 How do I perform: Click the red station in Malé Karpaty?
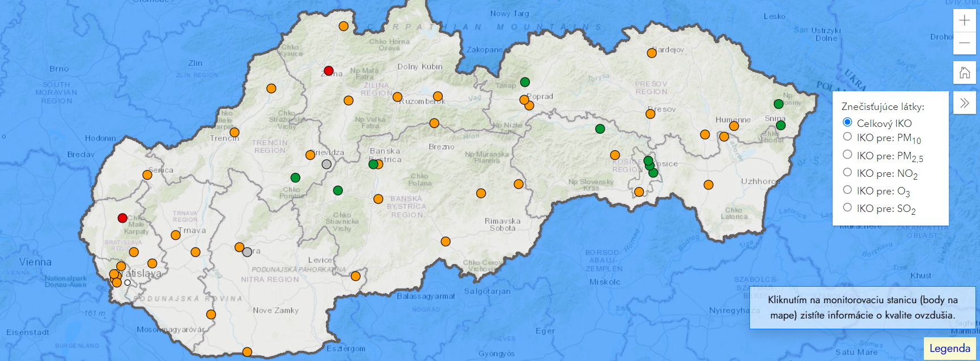coord(122,218)
